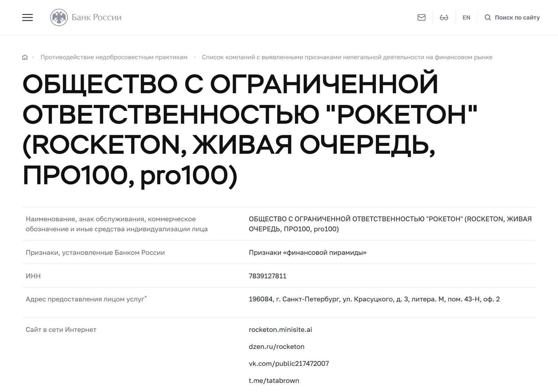Click the company name value in table

click(390, 224)
